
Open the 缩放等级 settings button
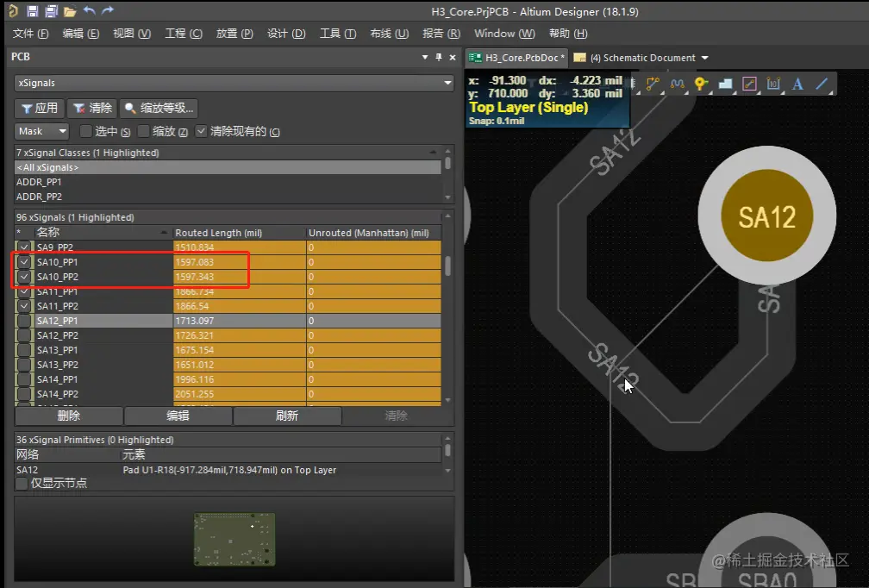(159, 108)
